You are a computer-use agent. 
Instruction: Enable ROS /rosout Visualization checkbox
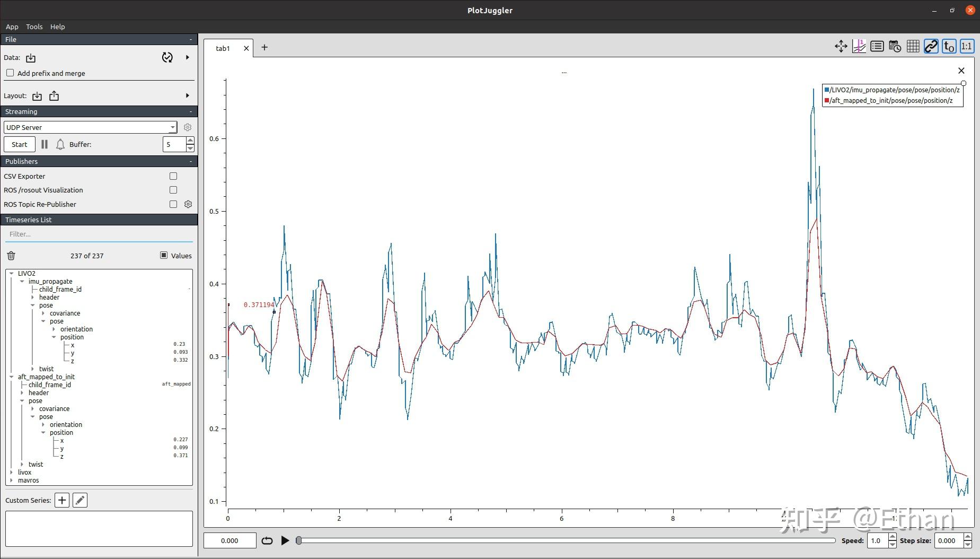tap(173, 190)
